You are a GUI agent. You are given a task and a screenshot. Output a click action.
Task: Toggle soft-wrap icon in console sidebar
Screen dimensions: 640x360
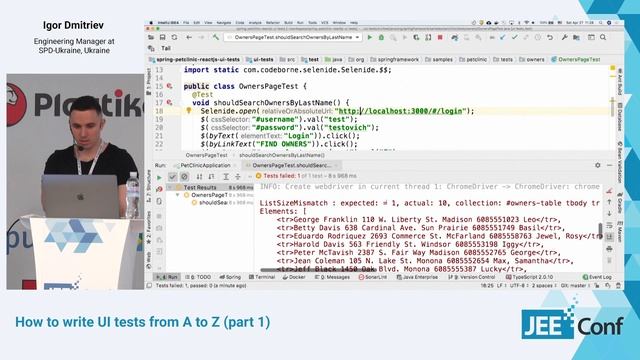click(x=609, y=225)
